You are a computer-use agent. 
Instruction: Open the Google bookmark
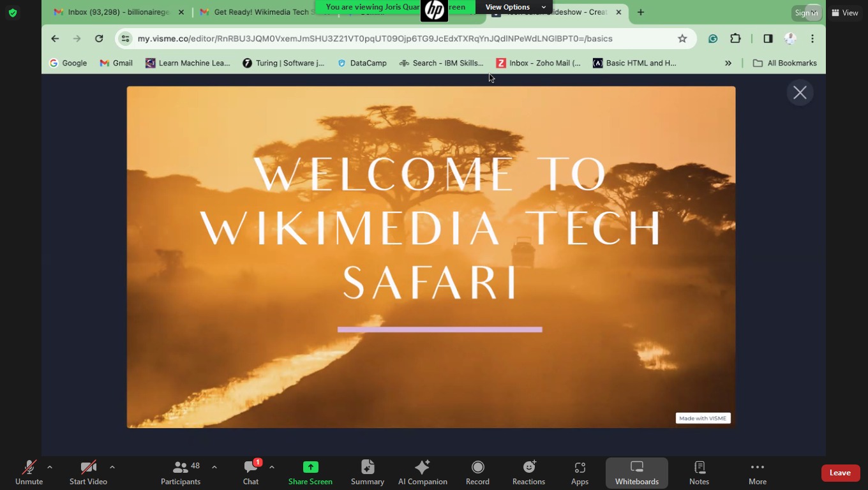point(68,63)
